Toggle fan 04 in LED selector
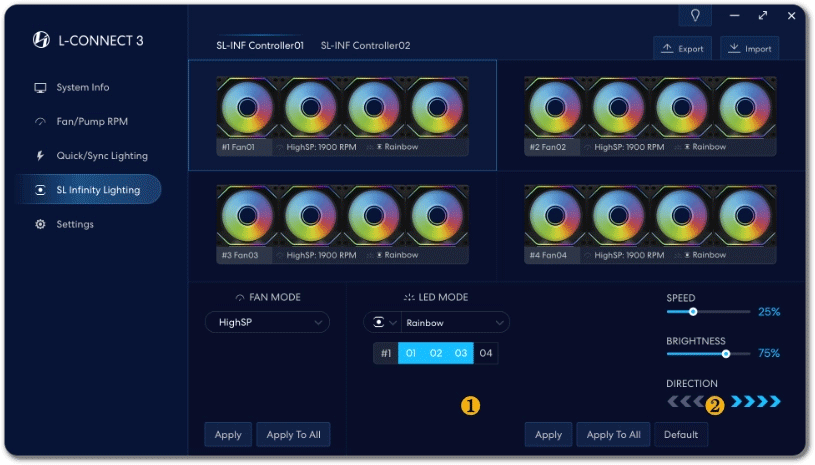 pos(485,353)
